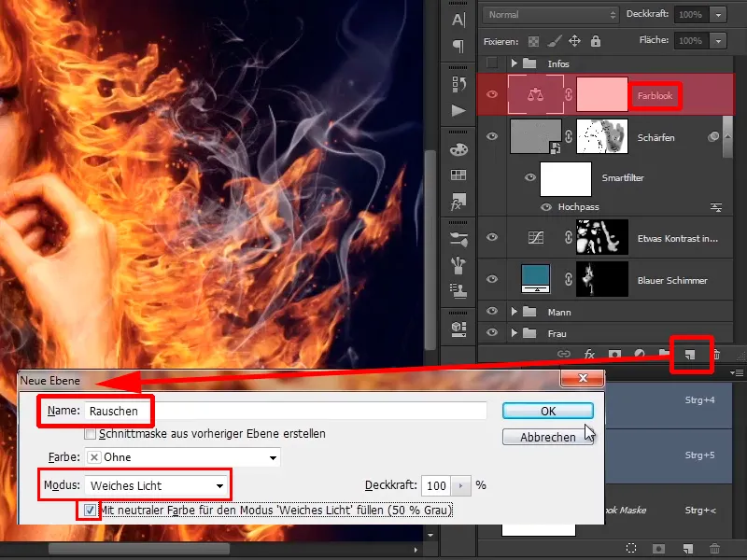Expand the Frau layer group
This screenshot has height=560, width=747.
(514, 332)
